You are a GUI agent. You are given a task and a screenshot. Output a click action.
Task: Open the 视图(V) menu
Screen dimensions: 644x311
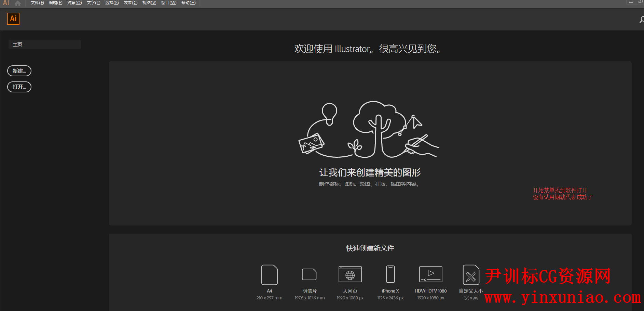point(149,3)
